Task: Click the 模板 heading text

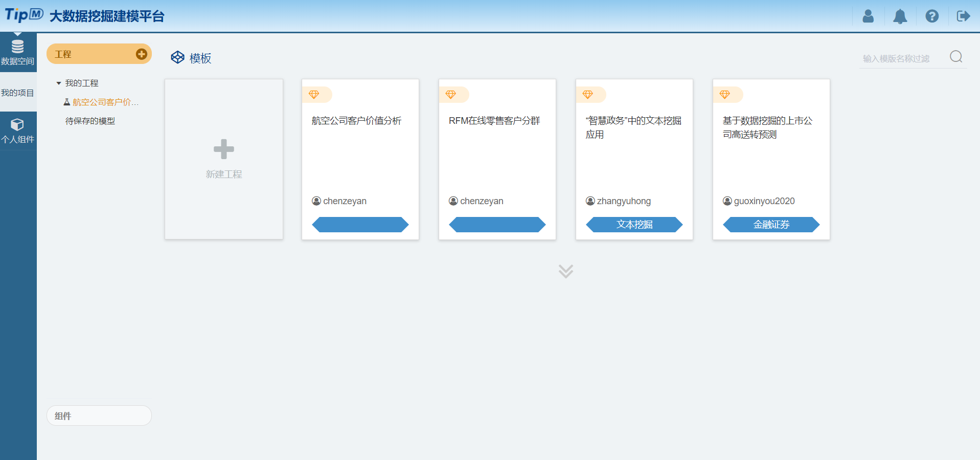Action: pos(200,58)
